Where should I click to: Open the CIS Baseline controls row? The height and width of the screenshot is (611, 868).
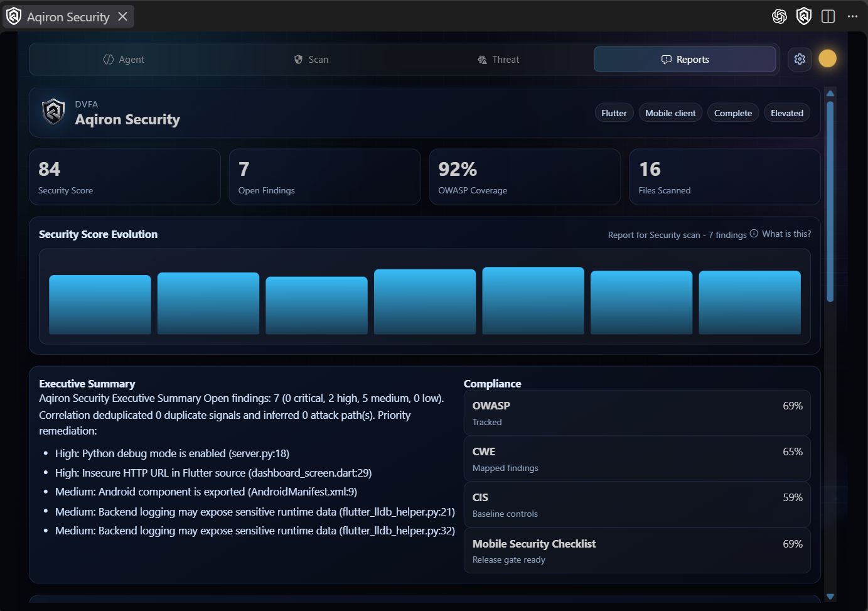[x=637, y=505]
